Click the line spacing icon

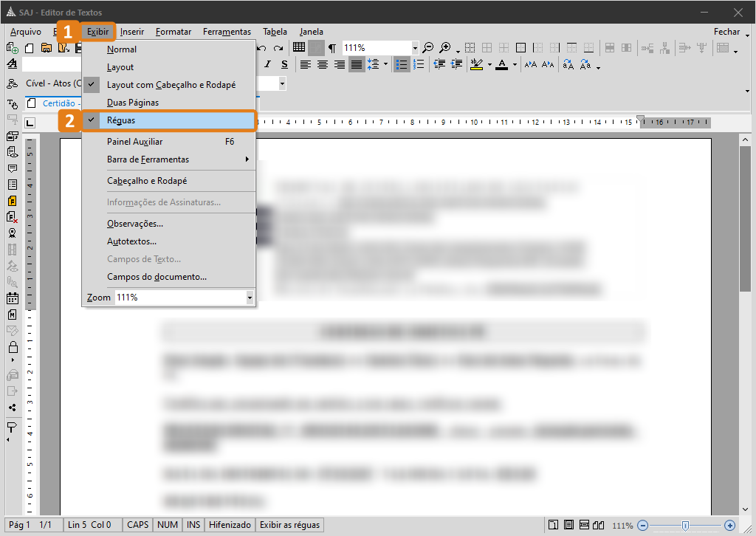tap(373, 64)
